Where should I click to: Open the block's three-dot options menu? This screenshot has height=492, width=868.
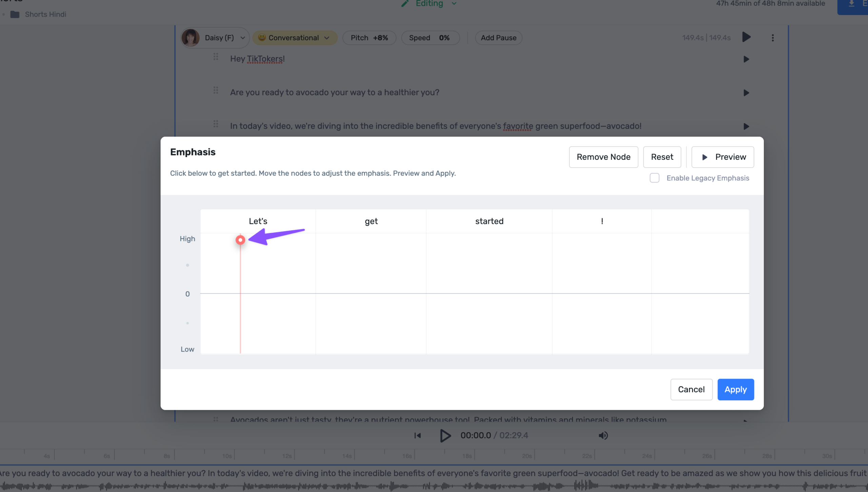(773, 38)
